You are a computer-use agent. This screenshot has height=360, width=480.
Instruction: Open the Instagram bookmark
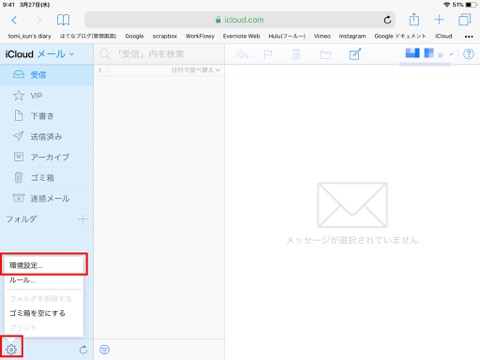[x=352, y=36]
